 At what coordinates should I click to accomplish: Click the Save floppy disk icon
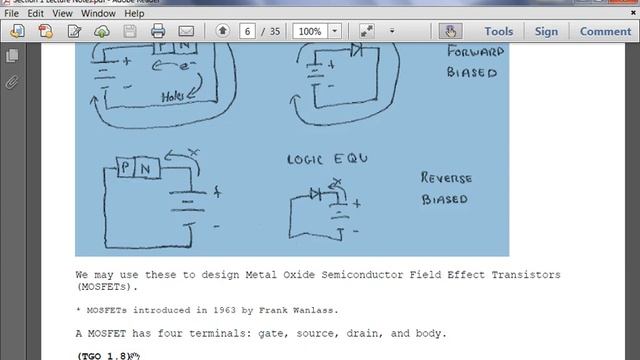point(130,31)
